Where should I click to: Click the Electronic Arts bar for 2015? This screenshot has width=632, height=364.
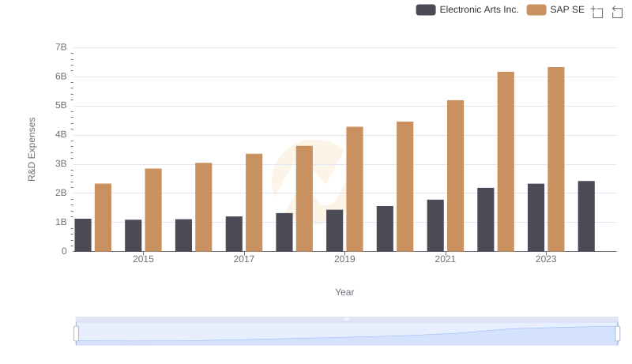click(133, 235)
